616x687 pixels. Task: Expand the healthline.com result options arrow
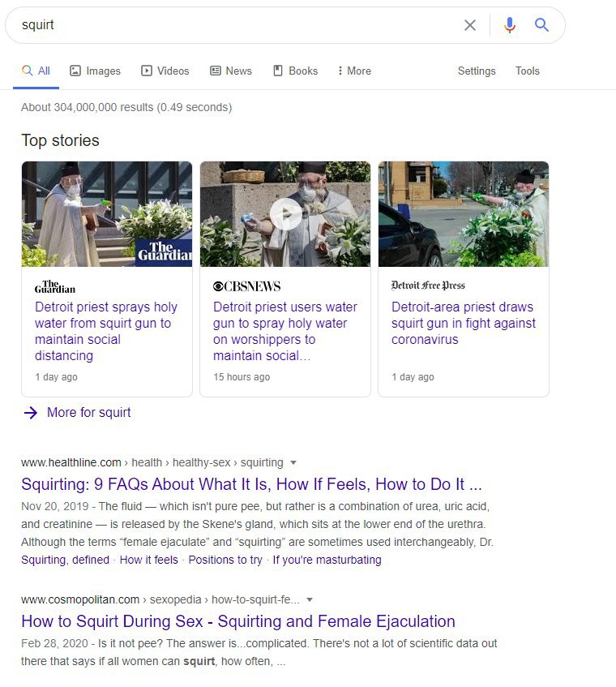point(293,462)
